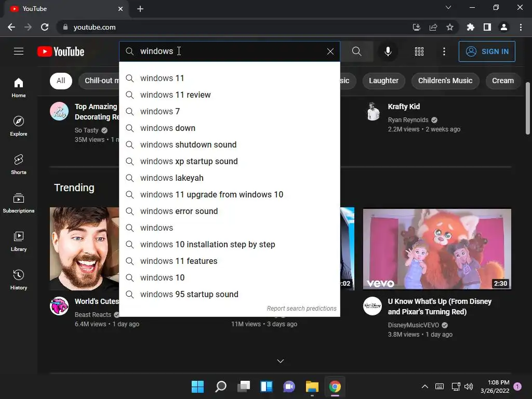Expand Trending section with down chevron

[x=280, y=361]
